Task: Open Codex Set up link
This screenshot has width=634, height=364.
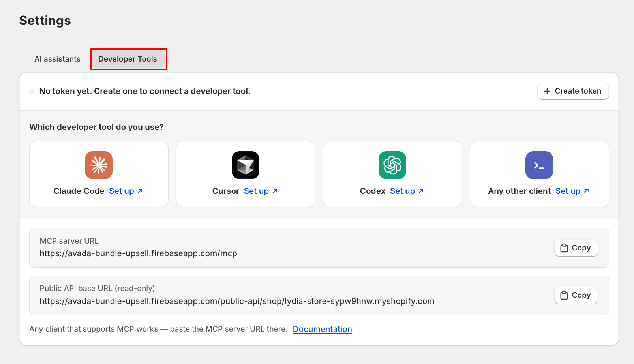Action: point(407,191)
